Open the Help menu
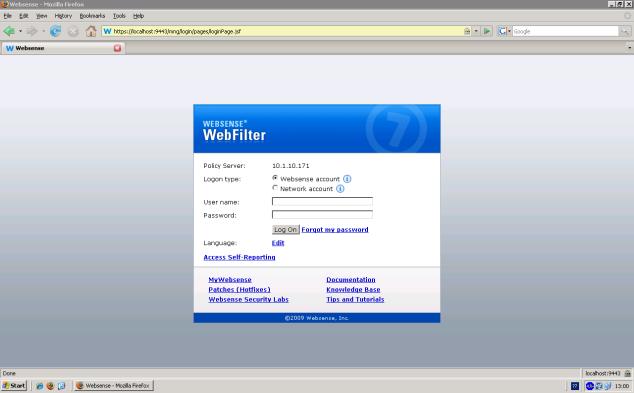This screenshot has height=393, width=634. pyautogui.click(x=138, y=16)
